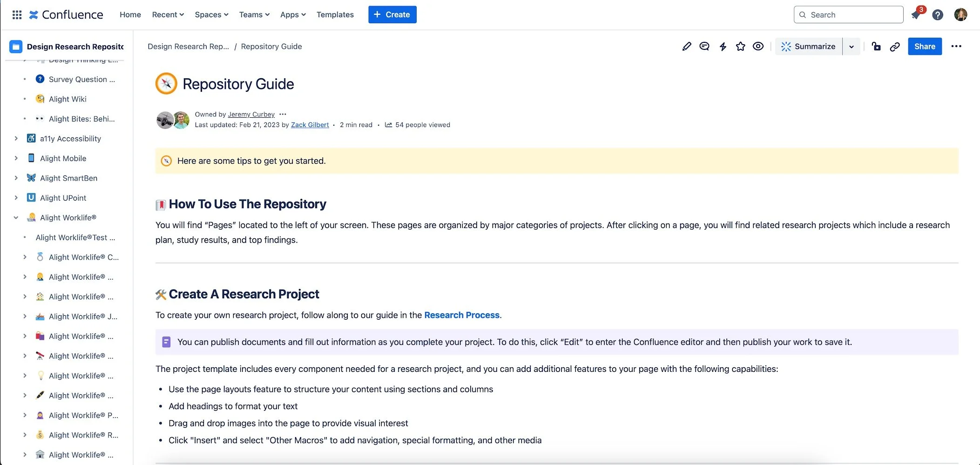Open Jeremy Curbey's profile link
This screenshot has width=980, height=465.
tap(251, 115)
